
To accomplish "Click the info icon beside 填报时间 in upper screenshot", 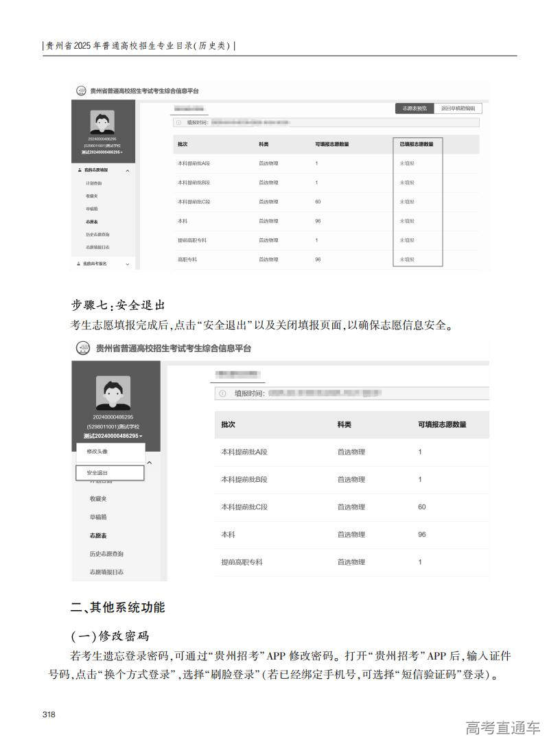I will coord(178,123).
